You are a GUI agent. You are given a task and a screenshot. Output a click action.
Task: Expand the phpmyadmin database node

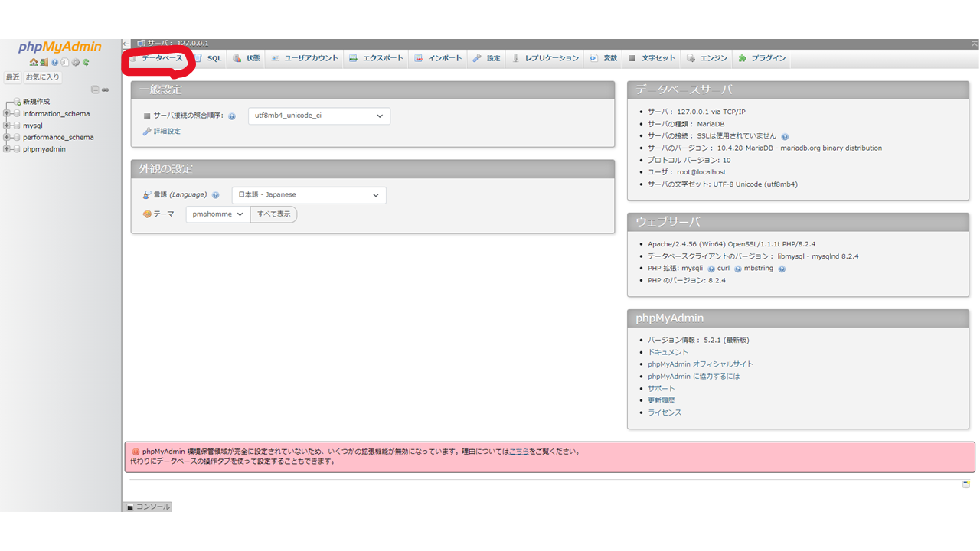click(x=6, y=149)
